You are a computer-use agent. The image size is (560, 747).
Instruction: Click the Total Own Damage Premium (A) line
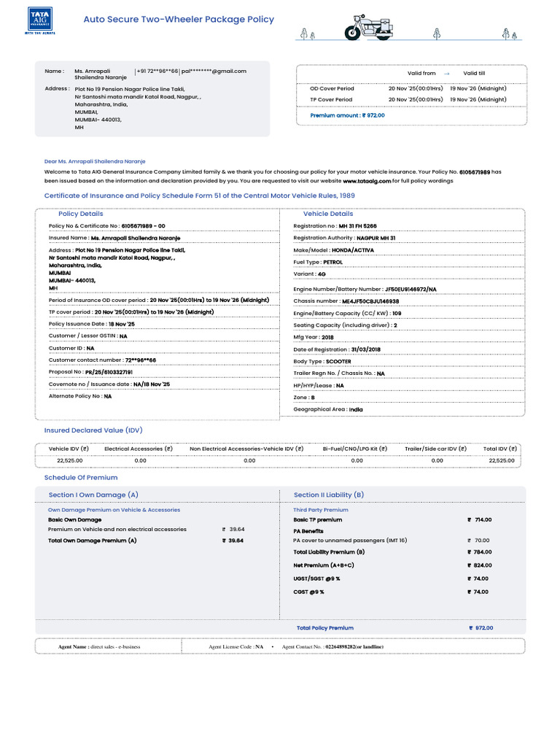click(146, 541)
